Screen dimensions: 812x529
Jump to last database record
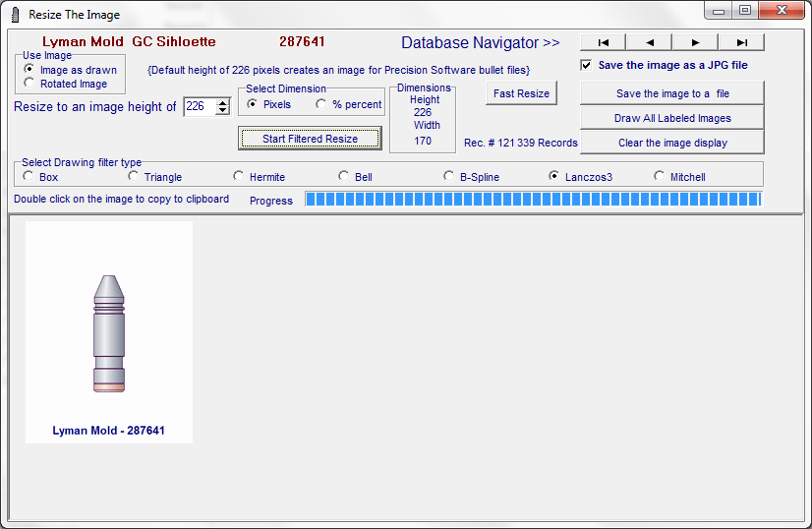tap(741, 42)
